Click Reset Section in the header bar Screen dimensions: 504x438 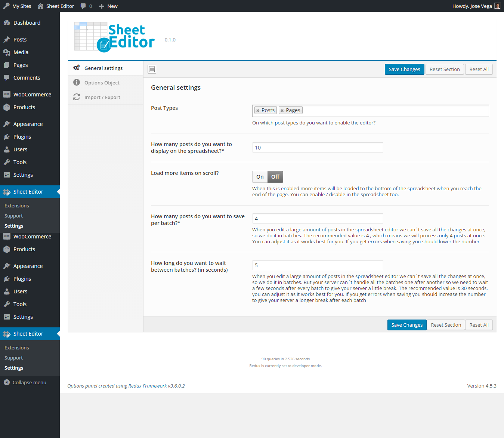[x=445, y=69]
